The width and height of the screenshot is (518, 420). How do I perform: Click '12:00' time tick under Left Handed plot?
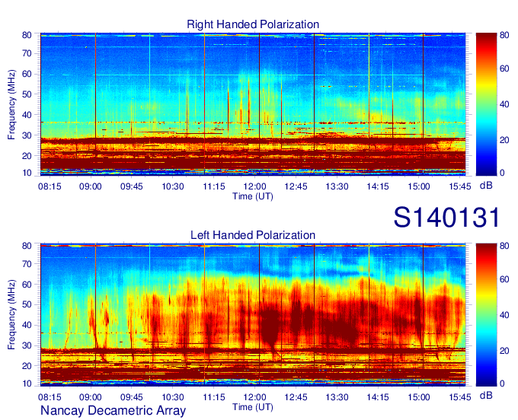pyautogui.click(x=254, y=397)
